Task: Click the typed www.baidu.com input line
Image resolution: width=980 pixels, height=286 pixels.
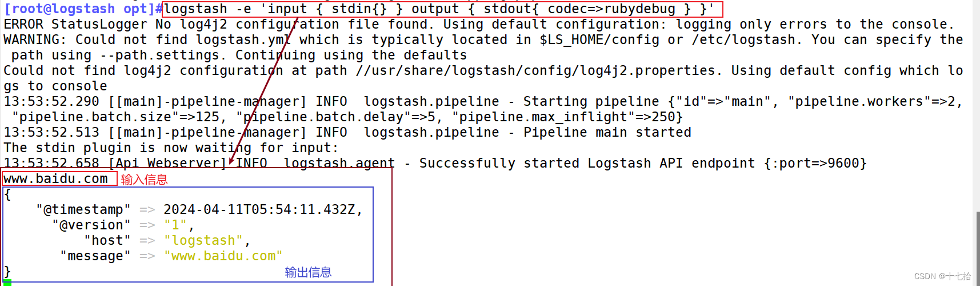Action: [56, 179]
